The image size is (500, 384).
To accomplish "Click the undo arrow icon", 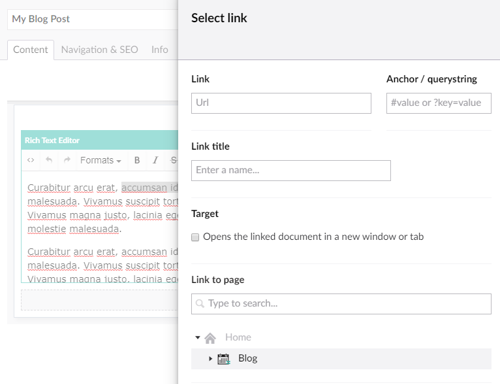I will click(49, 160).
